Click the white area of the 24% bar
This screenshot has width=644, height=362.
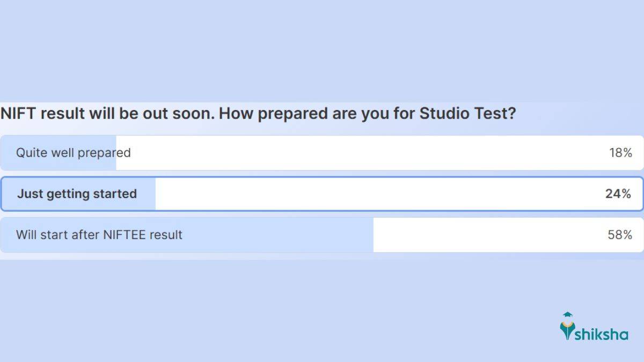[376, 194]
